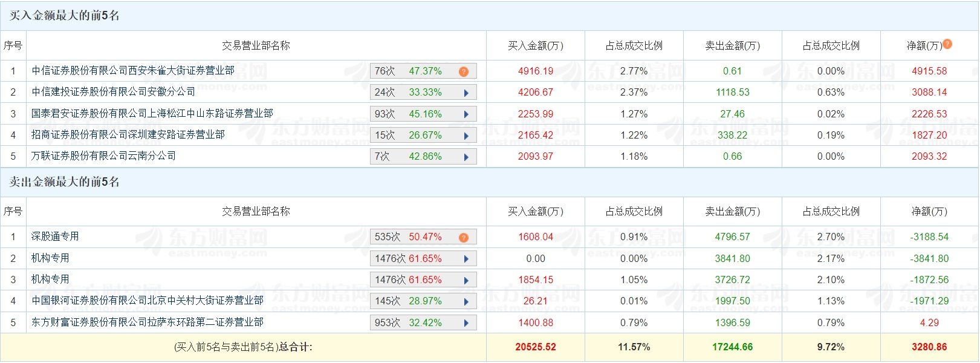
Task: Click net amount 4.29
Action: tap(930, 322)
